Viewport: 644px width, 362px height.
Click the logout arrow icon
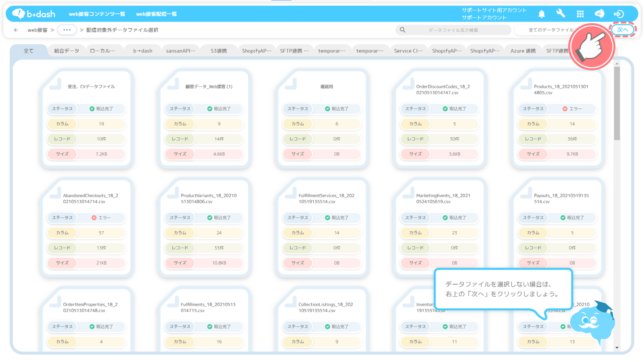point(619,14)
